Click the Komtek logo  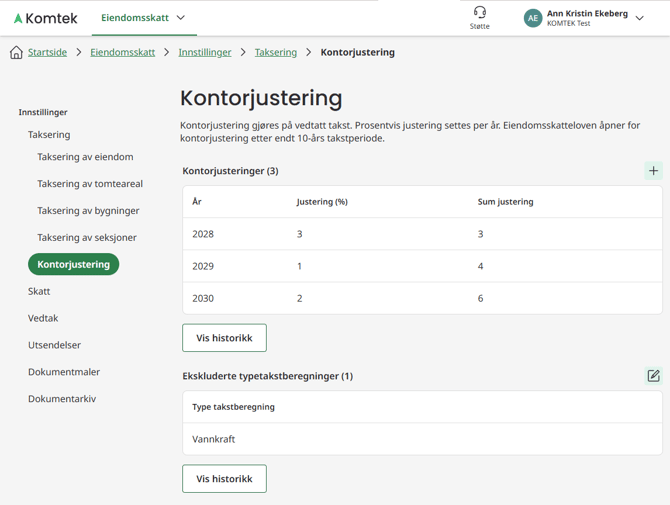[46, 18]
